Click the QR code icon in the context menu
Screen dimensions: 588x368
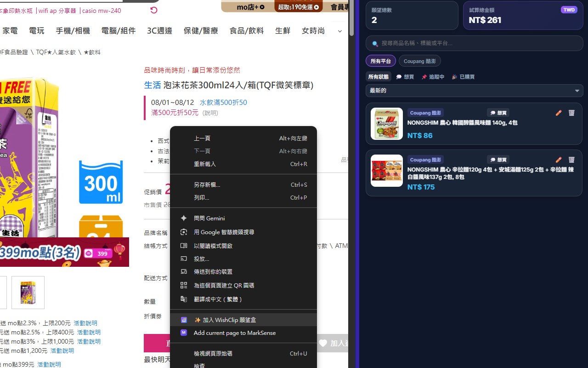click(184, 285)
